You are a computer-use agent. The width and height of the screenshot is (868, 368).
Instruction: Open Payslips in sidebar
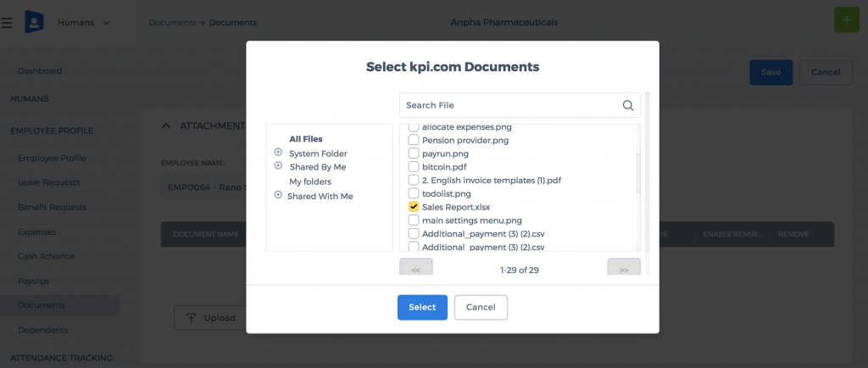[x=33, y=282]
